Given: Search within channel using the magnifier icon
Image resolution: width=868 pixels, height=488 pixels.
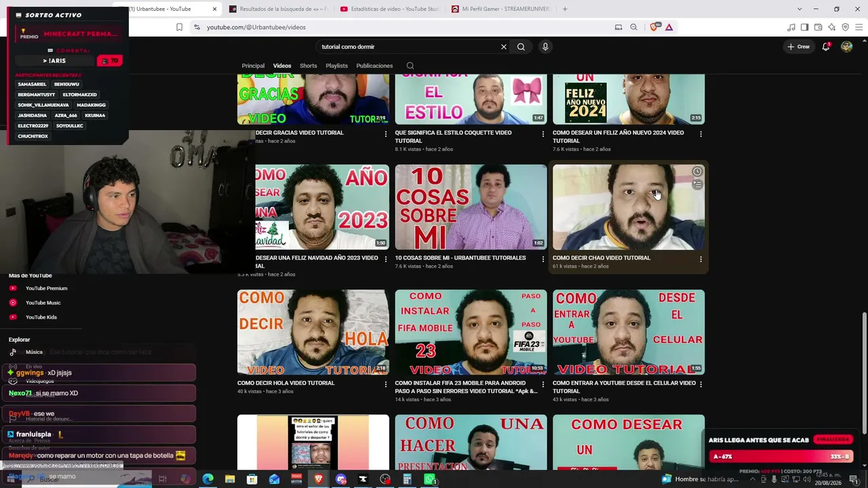Looking at the screenshot, I should click(410, 66).
